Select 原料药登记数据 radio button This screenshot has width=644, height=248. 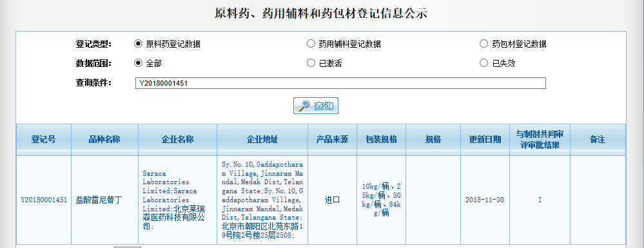139,44
